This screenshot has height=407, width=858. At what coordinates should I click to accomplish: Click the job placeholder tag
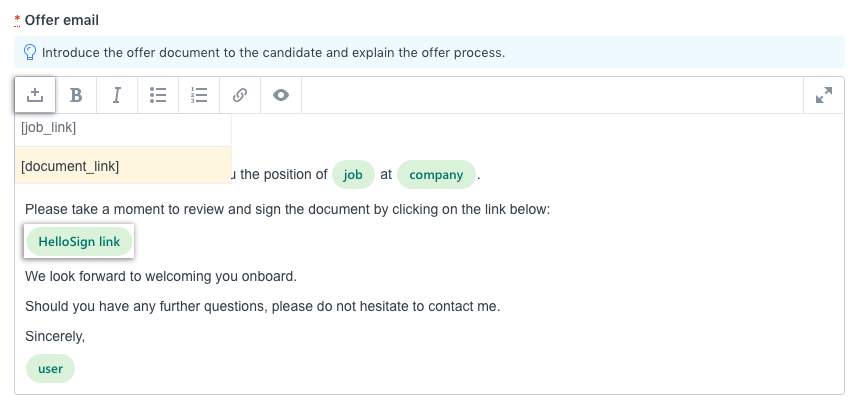click(353, 175)
